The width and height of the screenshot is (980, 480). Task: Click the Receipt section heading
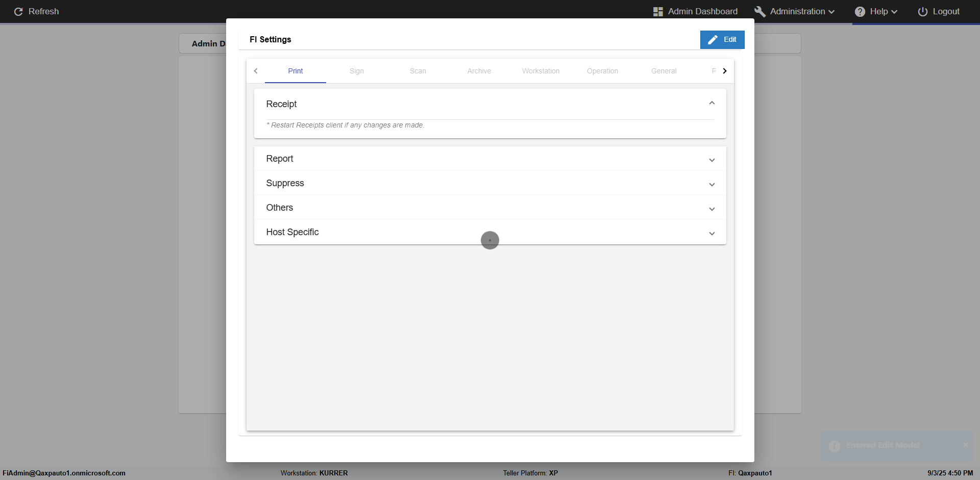[281, 104]
